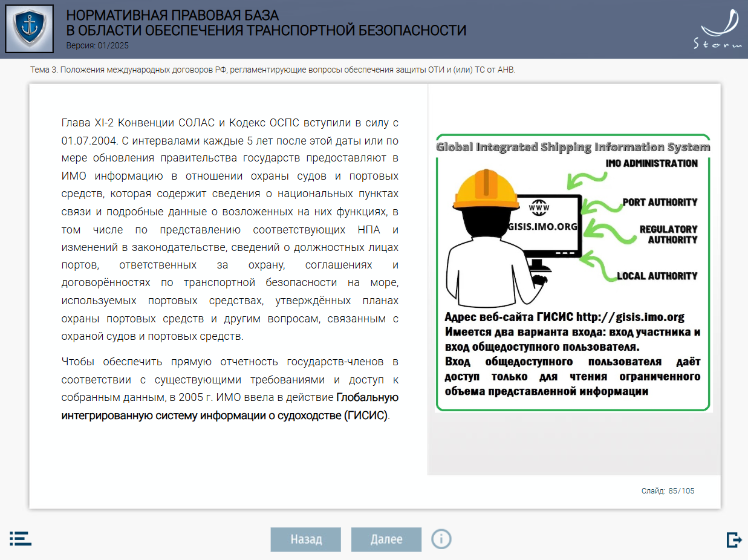Click the GISIS infographic image
Viewport: 748px width, 560px height.
tap(573, 273)
